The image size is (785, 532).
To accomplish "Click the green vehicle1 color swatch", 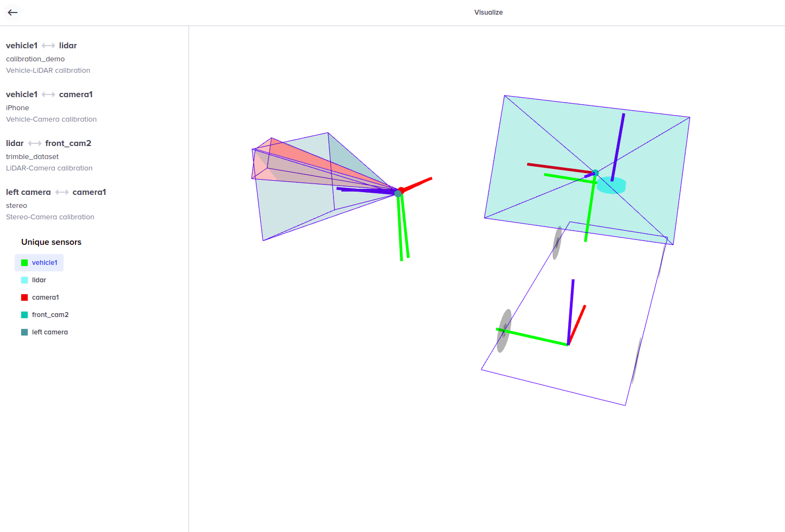I will (x=24, y=263).
